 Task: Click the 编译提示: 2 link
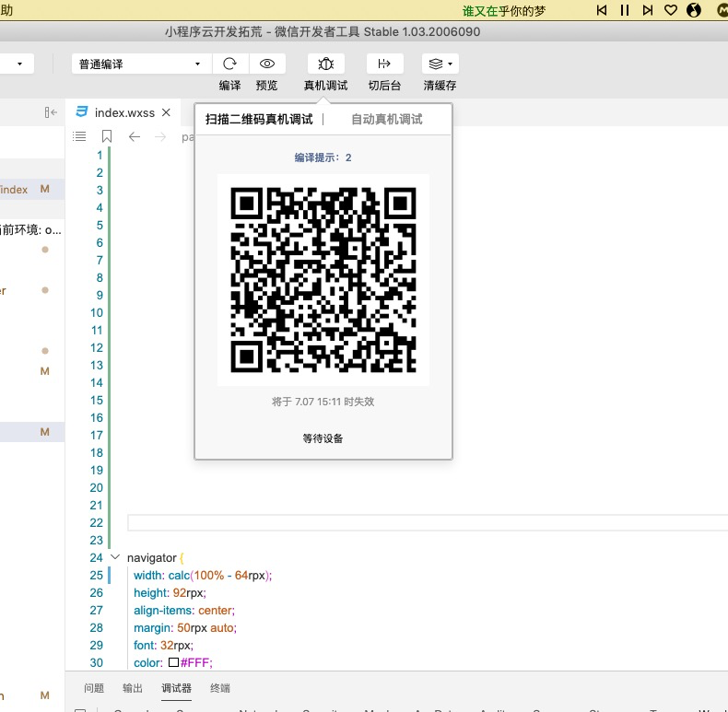tap(323, 158)
